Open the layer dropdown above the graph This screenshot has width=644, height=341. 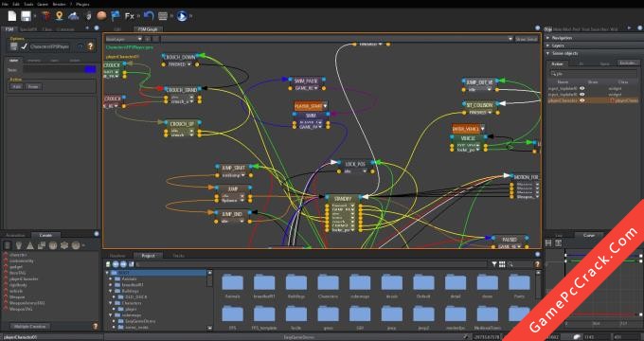[x=124, y=39]
